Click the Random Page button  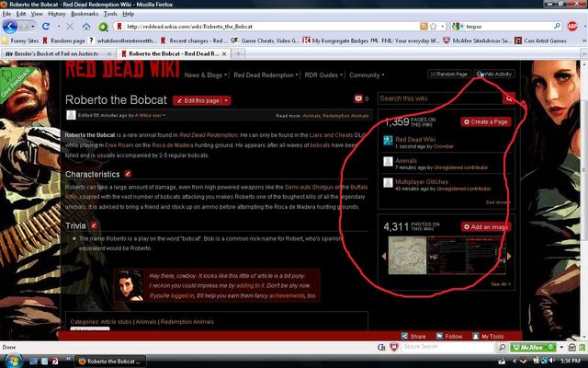[x=449, y=74]
